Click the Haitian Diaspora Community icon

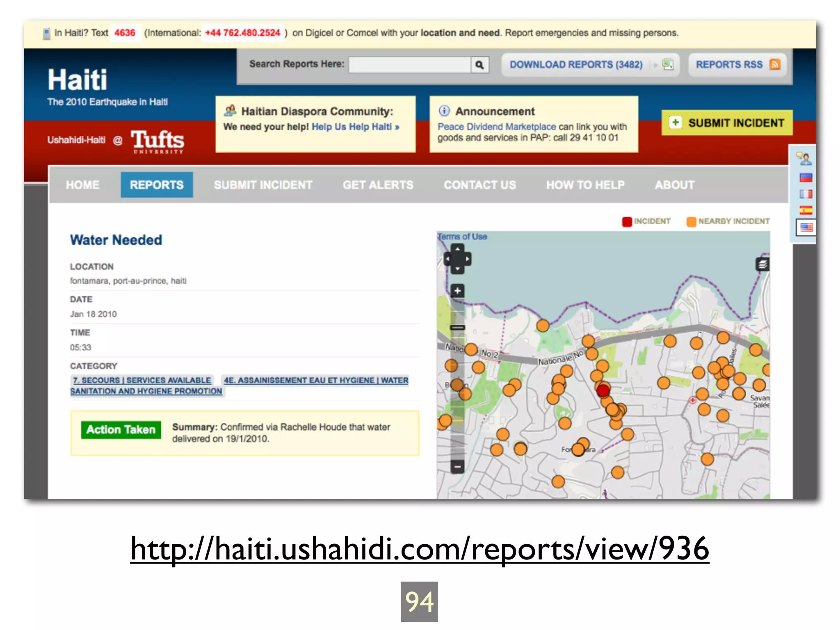[230, 110]
